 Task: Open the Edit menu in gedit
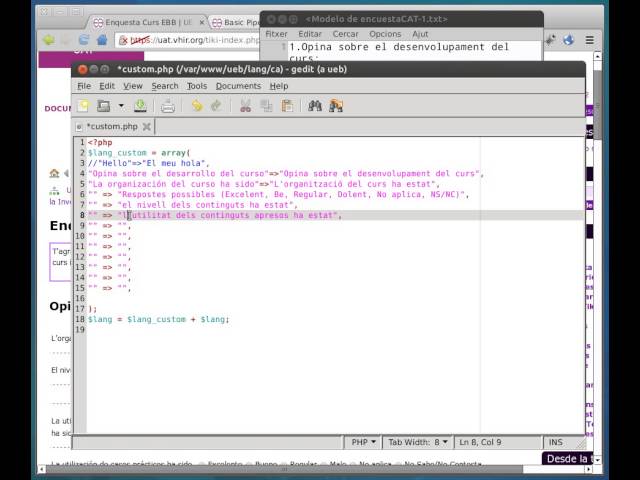click(107, 86)
